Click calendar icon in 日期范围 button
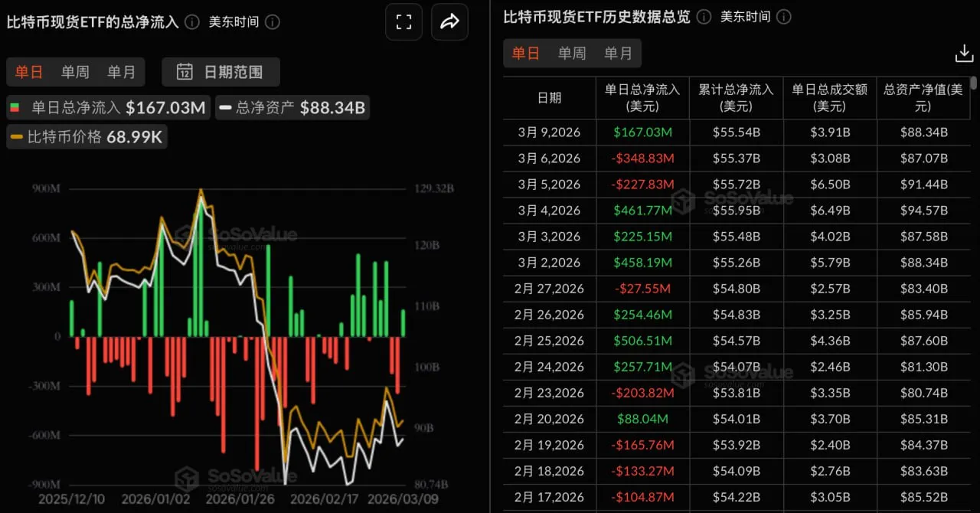The height and width of the screenshot is (513, 980). coord(185,72)
